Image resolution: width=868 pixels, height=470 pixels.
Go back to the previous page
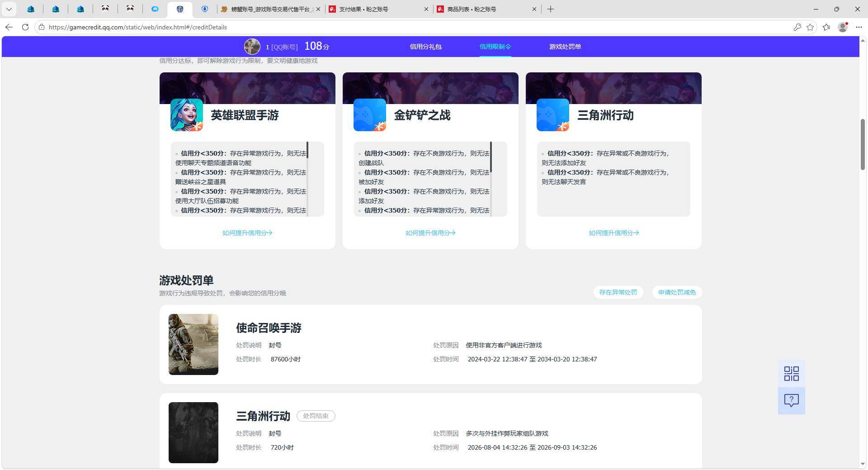point(9,27)
